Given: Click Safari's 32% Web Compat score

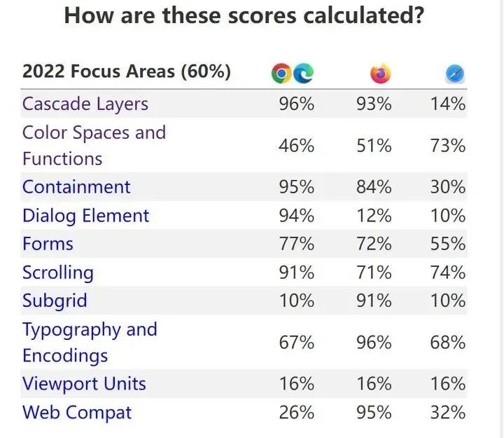Looking at the screenshot, I should pyautogui.click(x=448, y=412).
